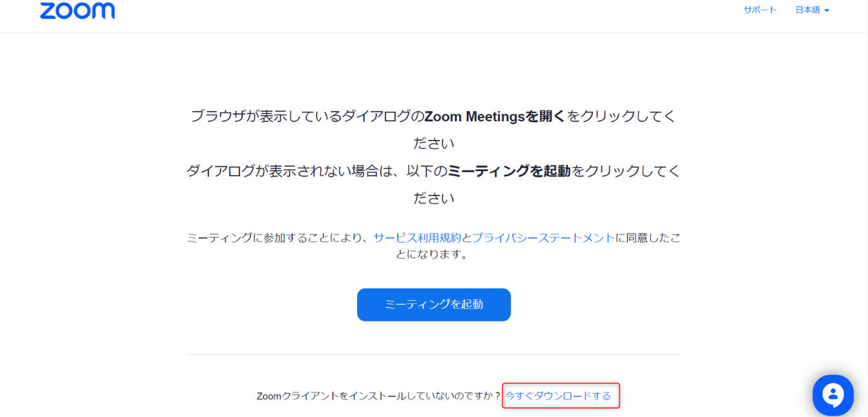Image resolution: width=868 pixels, height=417 pixels.
Task: Click the とになります。 line of text
Action: tap(433, 254)
